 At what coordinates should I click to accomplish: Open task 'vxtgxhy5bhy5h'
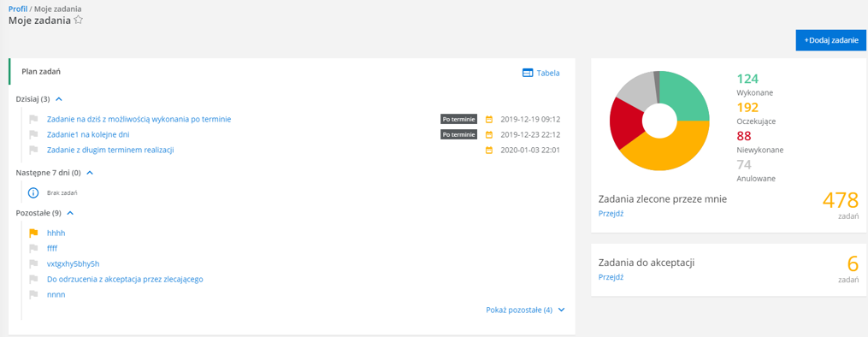point(73,264)
